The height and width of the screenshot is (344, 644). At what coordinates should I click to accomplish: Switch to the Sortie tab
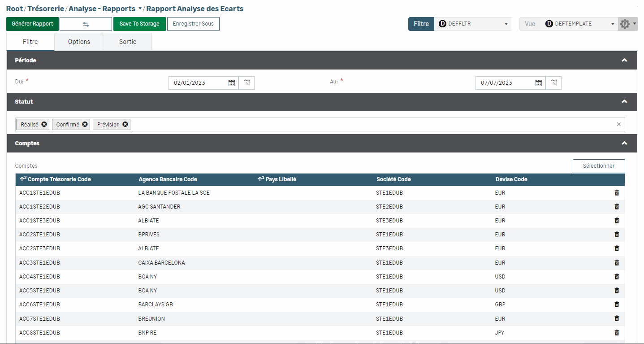tap(128, 42)
